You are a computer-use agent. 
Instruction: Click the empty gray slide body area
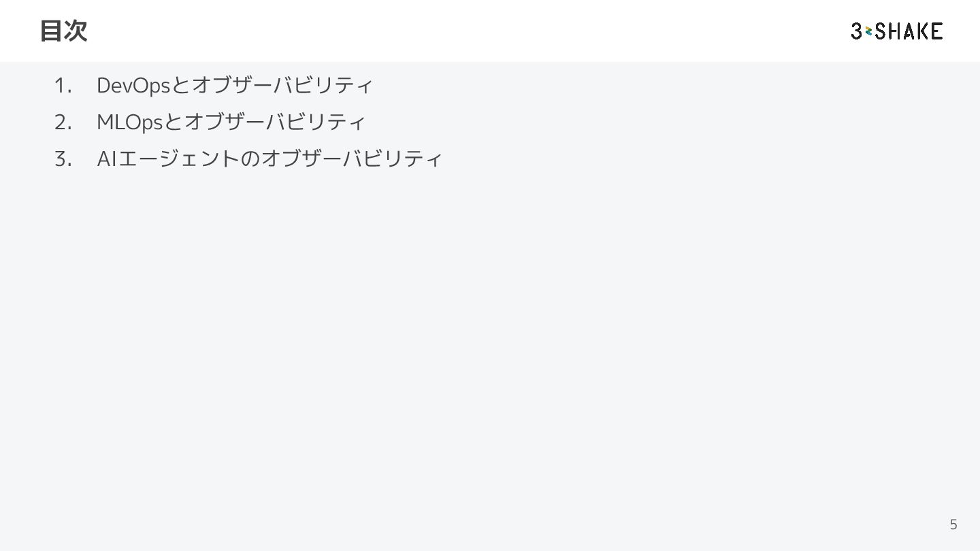(490, 340)
